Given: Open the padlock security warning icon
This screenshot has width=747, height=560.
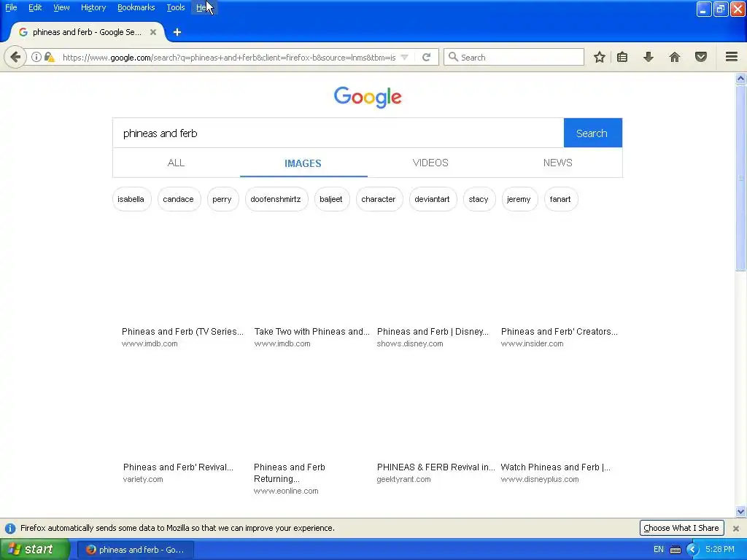Looking at the screenshot, I should tap(49, 57).
